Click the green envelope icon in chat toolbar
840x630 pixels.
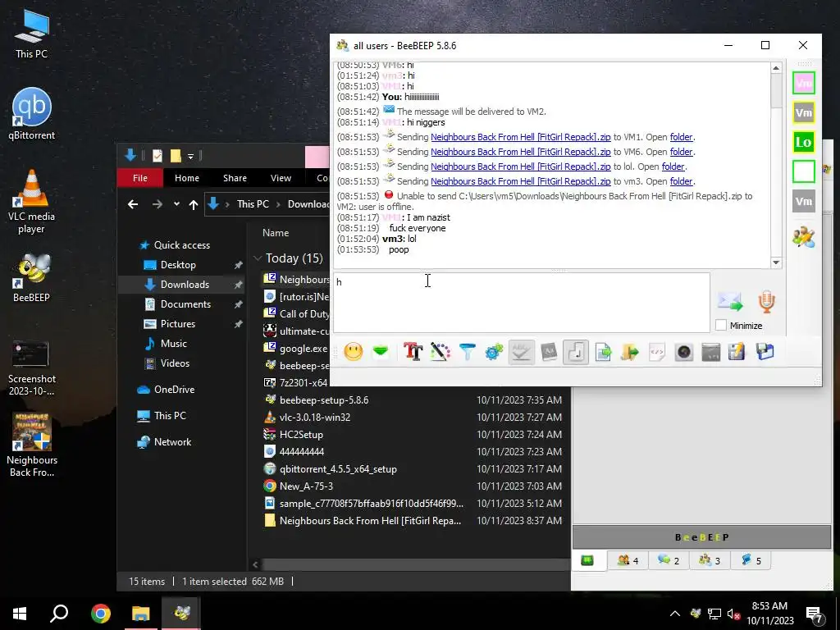[x=381, y=352]
